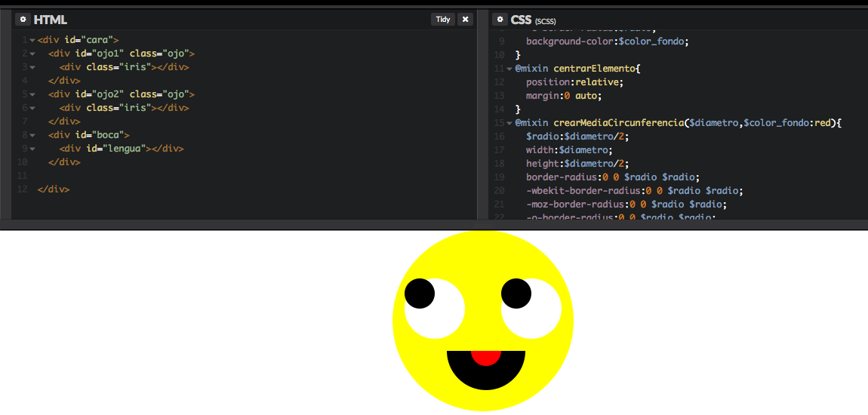Image resolution: width=868 pixels, height=415 pixels.
Task: Click the red tongue in the preview
Action: [x=486, y=358]
